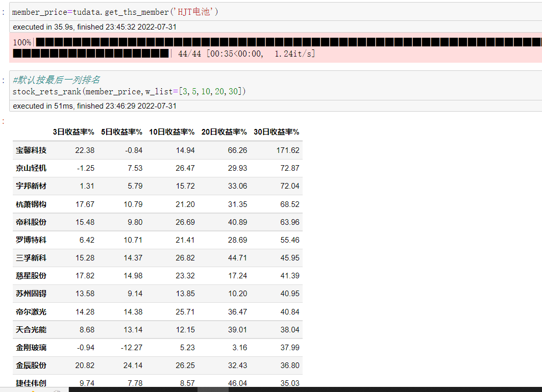Screen dimensions: 542x392
Task: Click the stock_rets_rank code cell
Action: tap(276, 86)
